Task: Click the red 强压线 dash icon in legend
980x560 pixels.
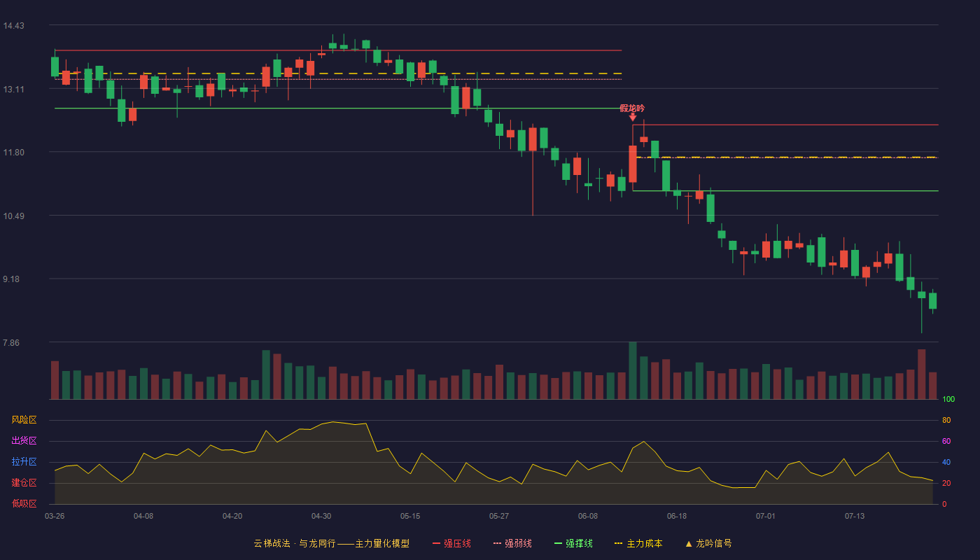Action: tap(436, 543)
